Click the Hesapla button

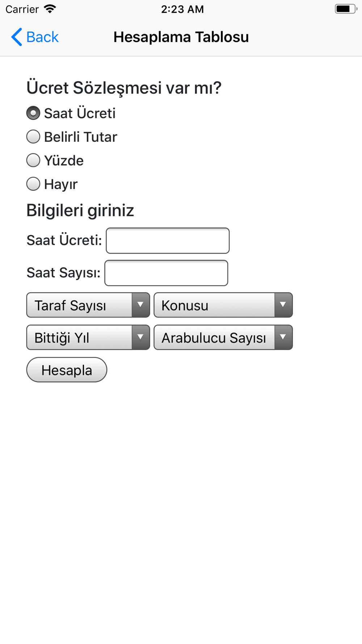pyautogui.click(x=67, y=370)
